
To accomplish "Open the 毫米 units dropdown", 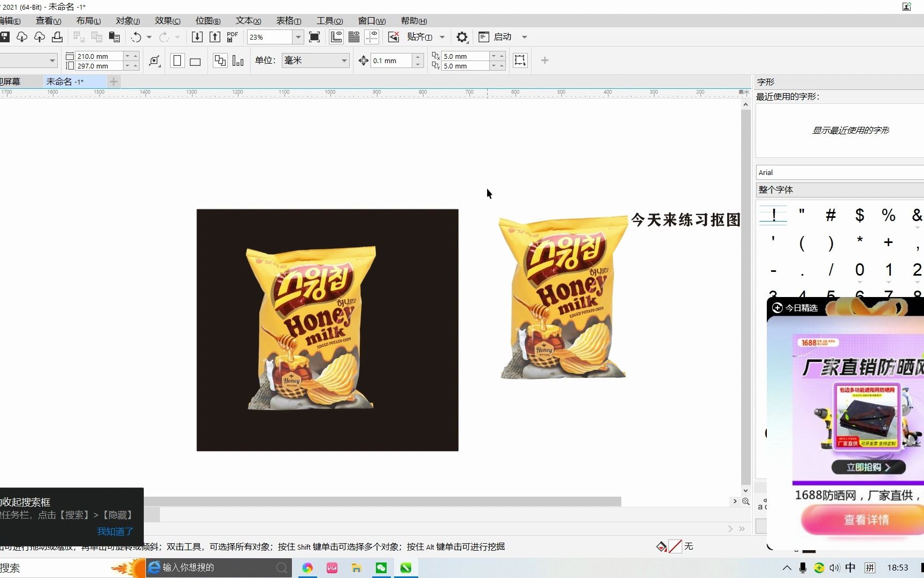I will (x=315, y=60).
